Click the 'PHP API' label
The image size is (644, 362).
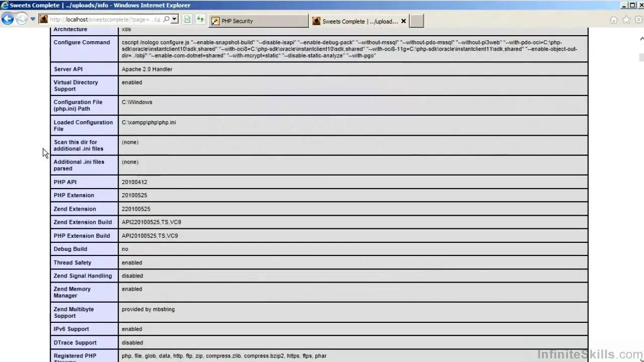tap(65, 182)
